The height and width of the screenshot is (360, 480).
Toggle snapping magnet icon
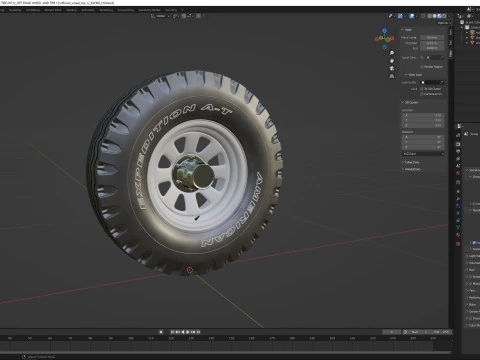click(x=183, y=16)
